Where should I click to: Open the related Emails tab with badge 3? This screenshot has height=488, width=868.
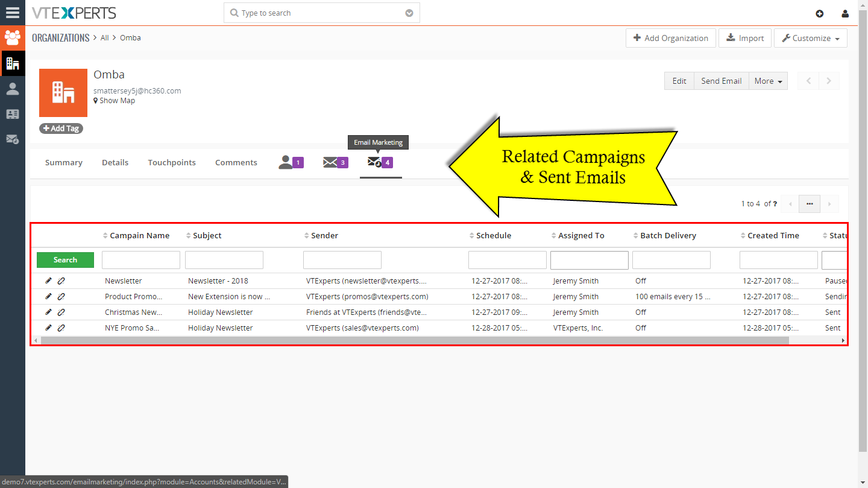(335, 162)
